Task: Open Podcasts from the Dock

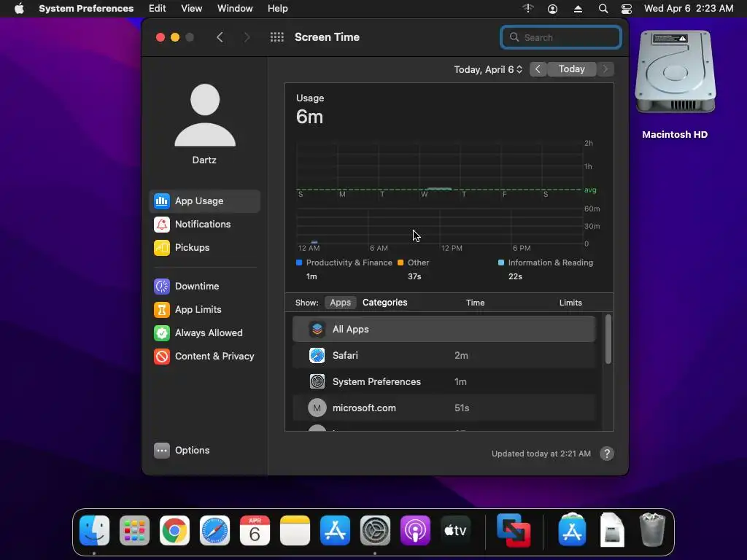Action: click(415, 531)
